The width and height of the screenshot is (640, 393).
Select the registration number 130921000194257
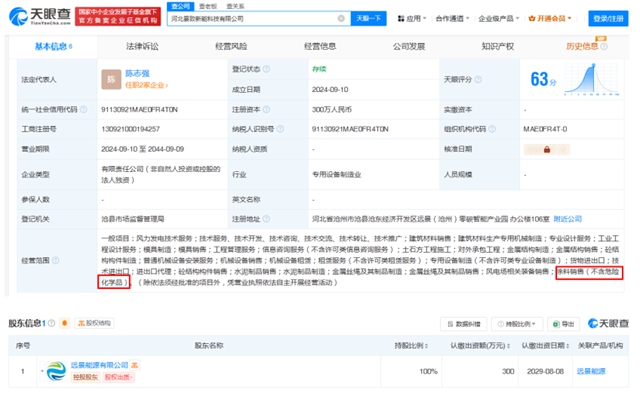131,129
